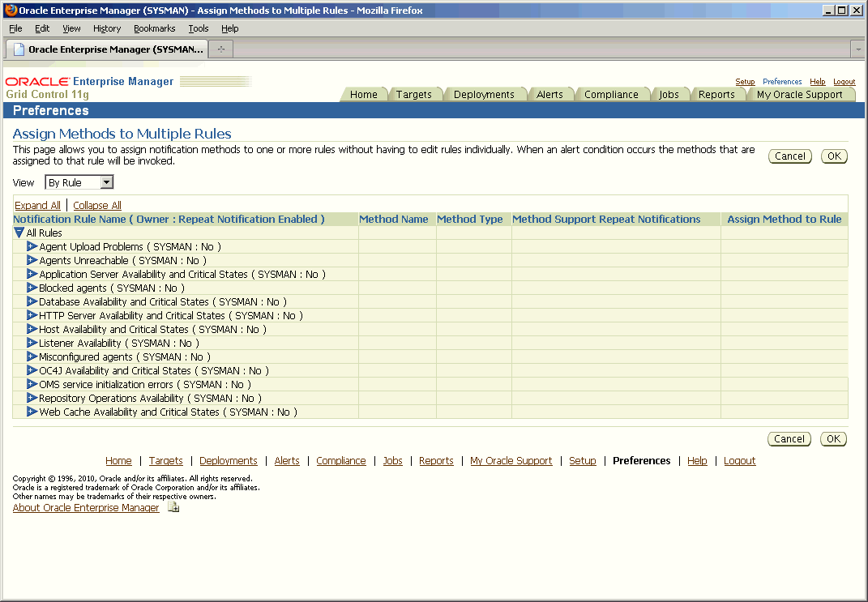Viewport: 868px width, 602px height.
Task: Expand Repository Operations Availability rule
Action: pos(32,398)
